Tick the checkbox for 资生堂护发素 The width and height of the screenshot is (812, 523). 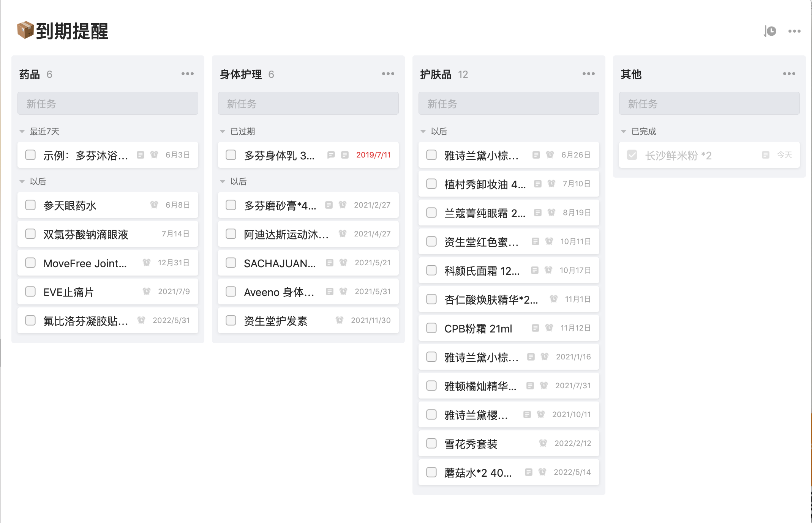[x=231, y=320]
